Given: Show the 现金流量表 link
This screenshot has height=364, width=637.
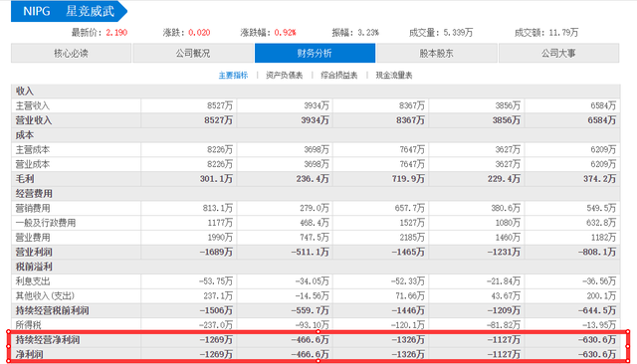Looking at the screenshot, I should pos(394,75).
